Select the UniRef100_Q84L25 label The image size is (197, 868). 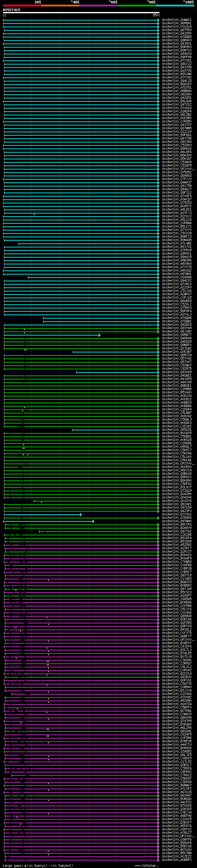(176, 81)
